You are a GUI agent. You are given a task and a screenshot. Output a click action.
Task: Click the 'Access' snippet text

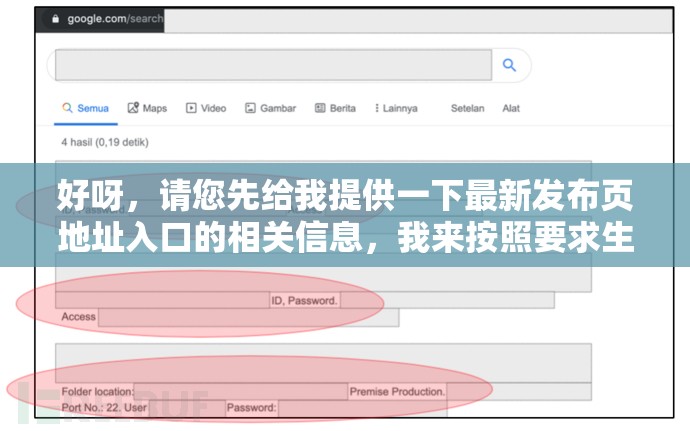point(78,317)
